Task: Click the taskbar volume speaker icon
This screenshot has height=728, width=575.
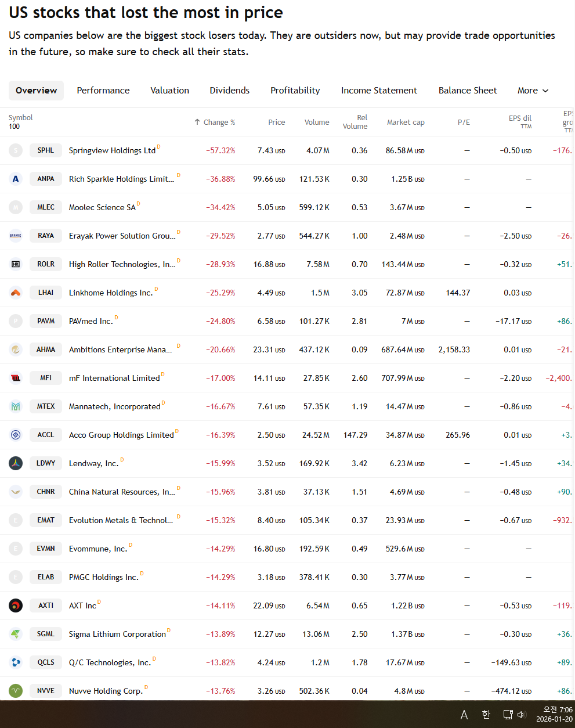Action: (521, 715)
